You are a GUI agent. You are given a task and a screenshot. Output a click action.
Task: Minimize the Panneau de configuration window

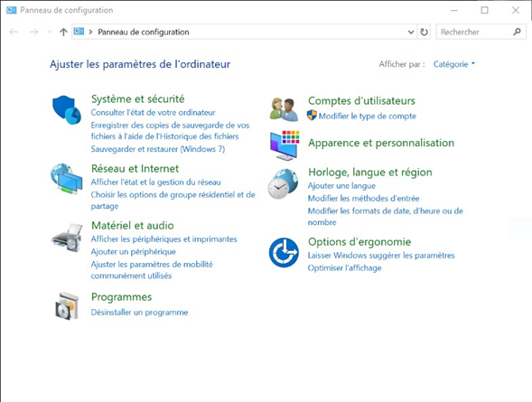coord(454,10)
